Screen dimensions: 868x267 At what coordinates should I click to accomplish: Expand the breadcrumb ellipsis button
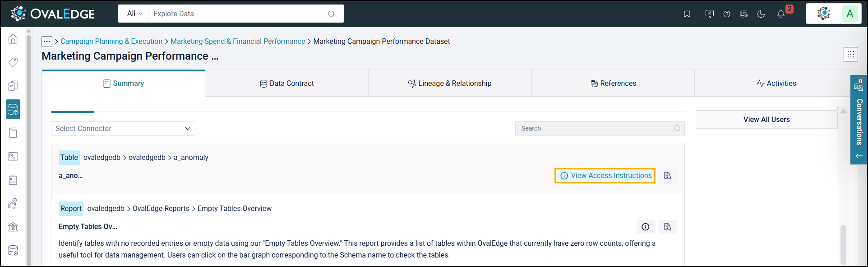[47, 42]
